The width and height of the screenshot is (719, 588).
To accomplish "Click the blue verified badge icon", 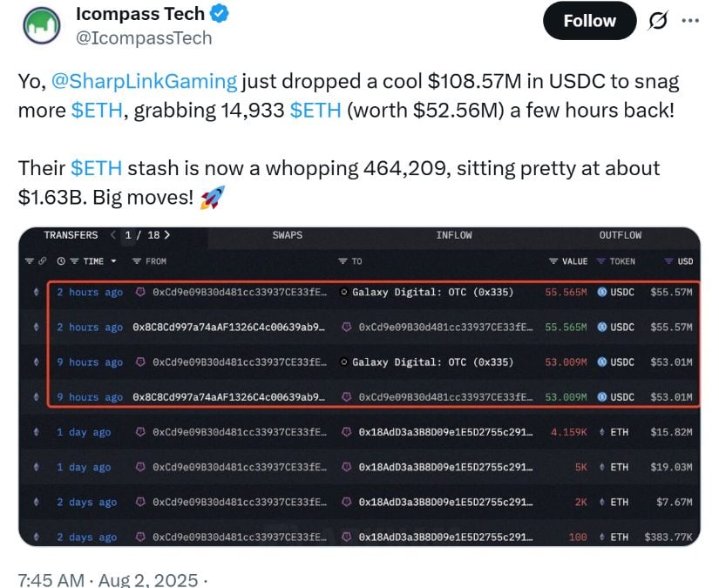I will tap(219, 13).
